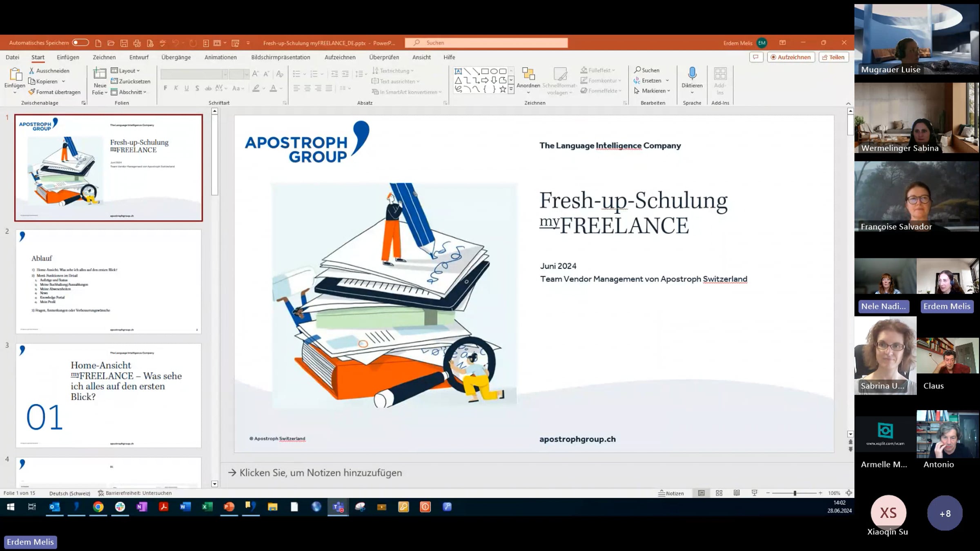This screenshot has width=980, height=551.
Task: Expand the Layout dropdown
Action: click(126, 71)
